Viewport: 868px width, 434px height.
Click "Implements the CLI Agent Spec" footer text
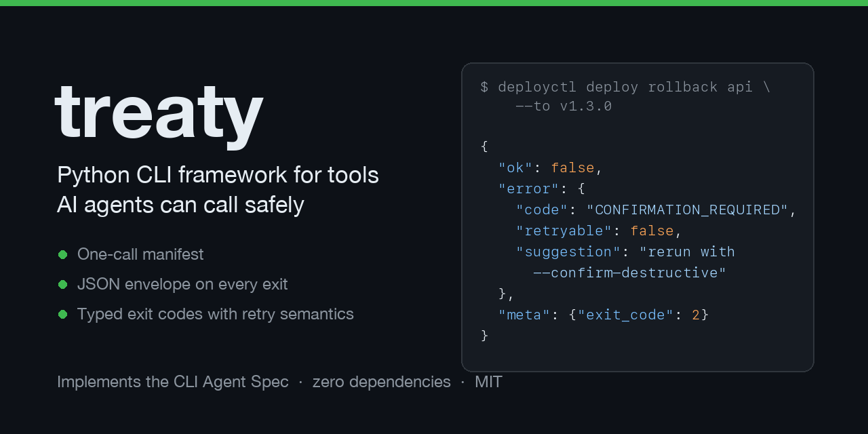[x=173, y=382]
